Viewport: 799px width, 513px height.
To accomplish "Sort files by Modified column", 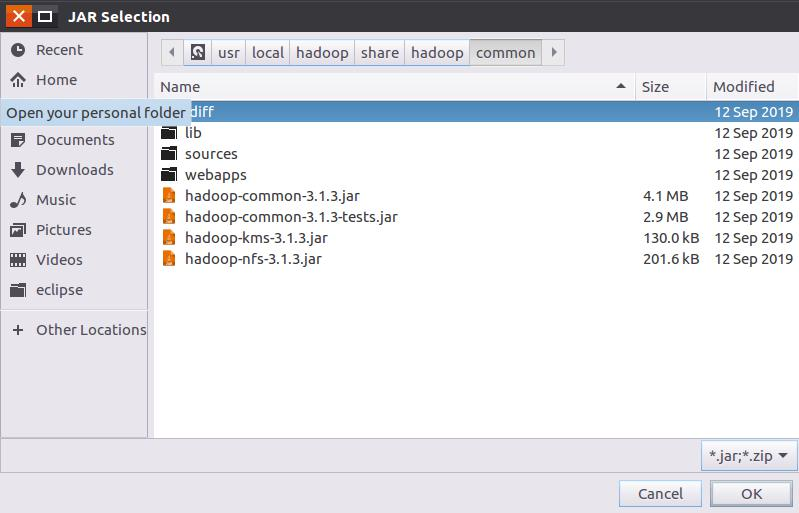I will (752, 87).
